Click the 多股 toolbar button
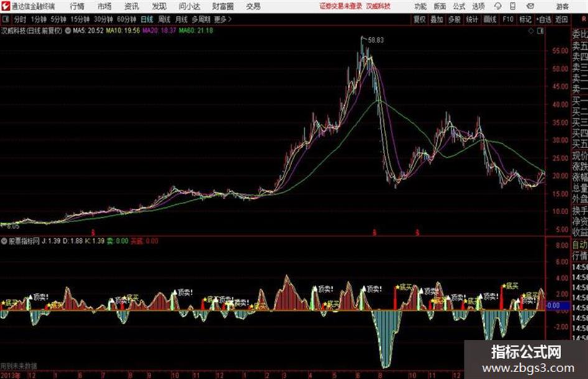 [x=454, y=19]
